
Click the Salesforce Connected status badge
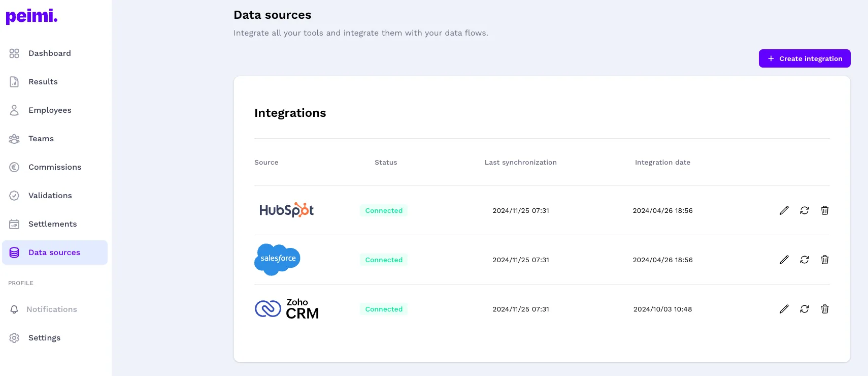tap(384, 260)
